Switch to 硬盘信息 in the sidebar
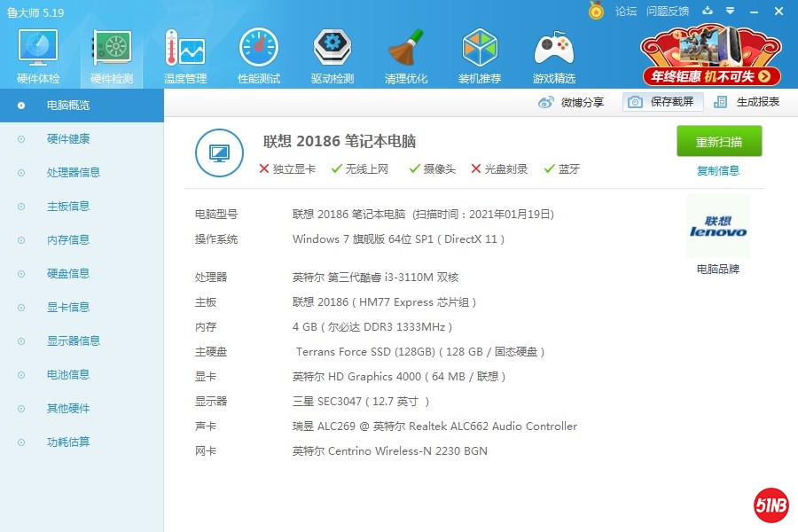 (68, 274)
